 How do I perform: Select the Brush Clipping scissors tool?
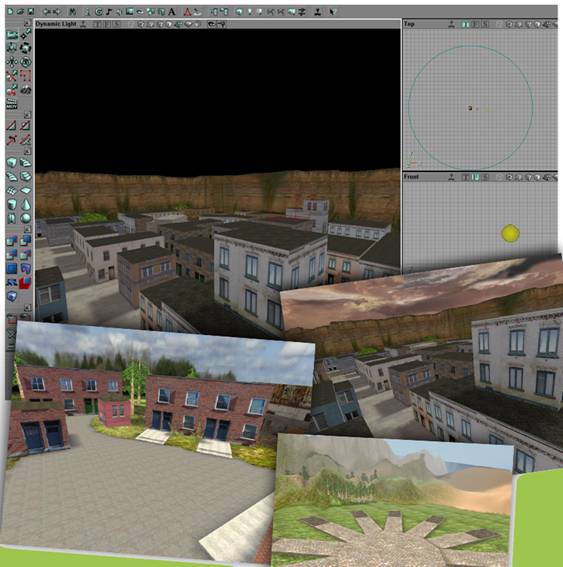point(12,76)
